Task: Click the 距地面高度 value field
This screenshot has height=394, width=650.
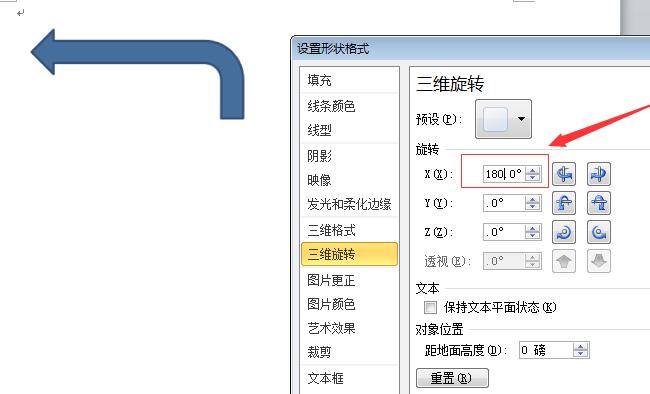Action: coord(546,350)
